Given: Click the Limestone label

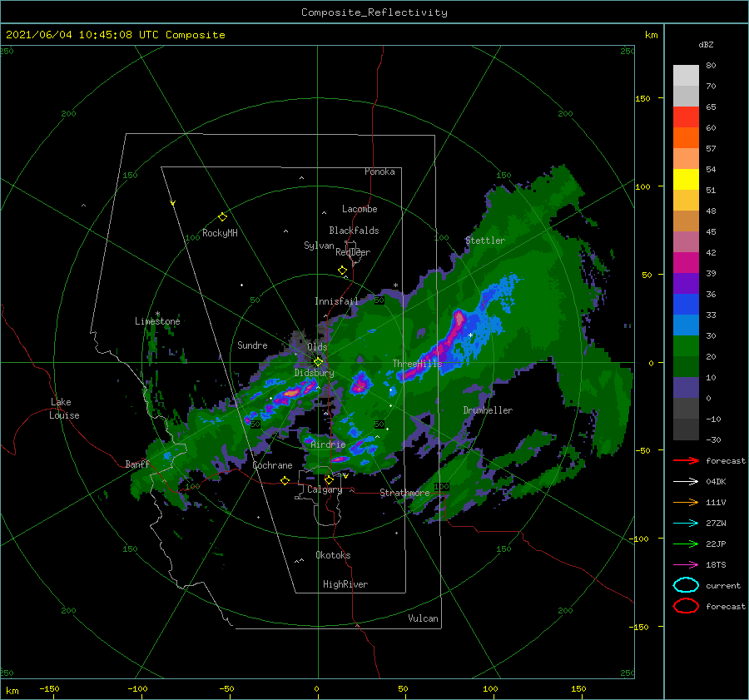Looking at the screenshot, I should 157,321.
